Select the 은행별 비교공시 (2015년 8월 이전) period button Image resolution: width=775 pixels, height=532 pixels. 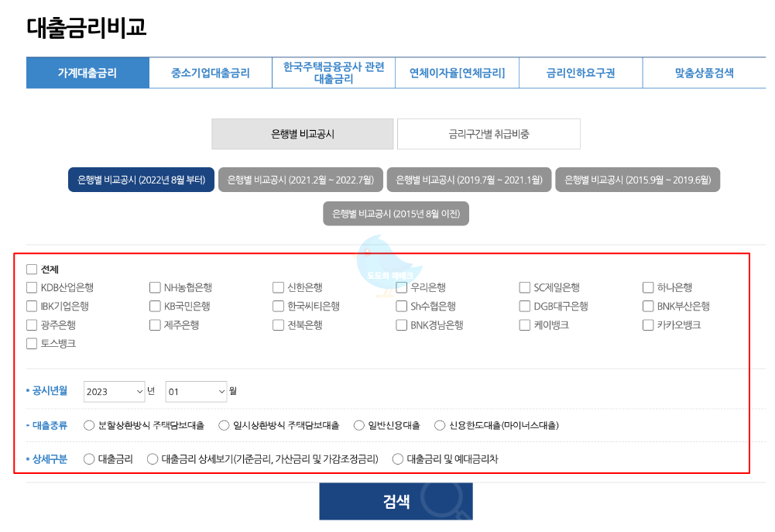click(x=396, y=213)
